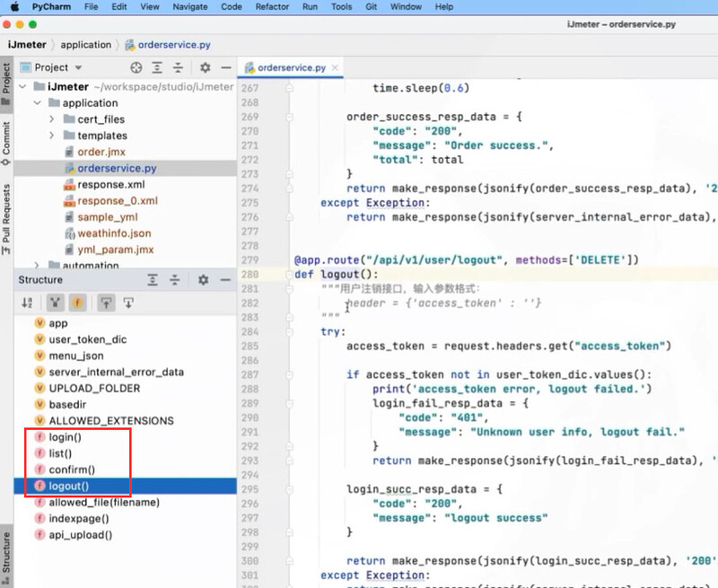Image resolution: width=718 pixels, height=588 pixels.
Task: Open Structure panel settings gear
Action: (x=204, y=280)
